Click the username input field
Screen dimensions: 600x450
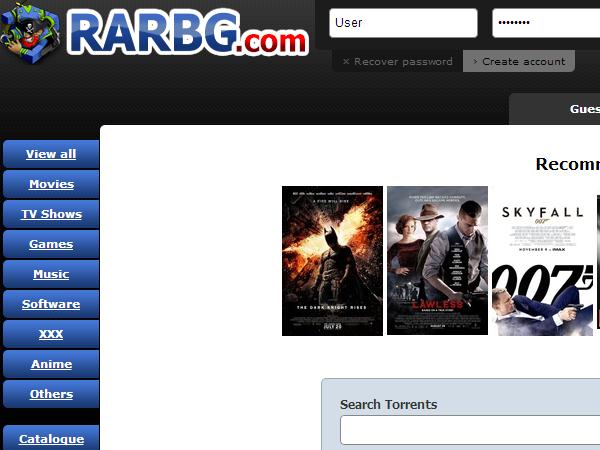click(x=403, y=23)
